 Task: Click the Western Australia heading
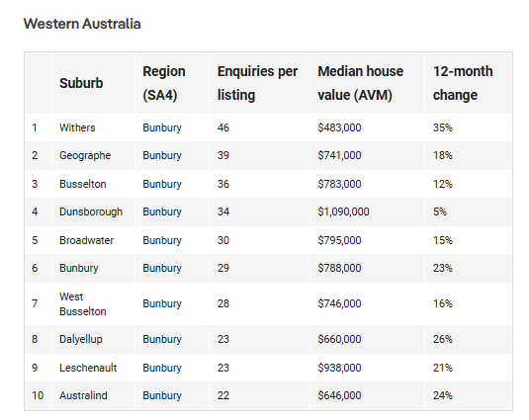82,24
